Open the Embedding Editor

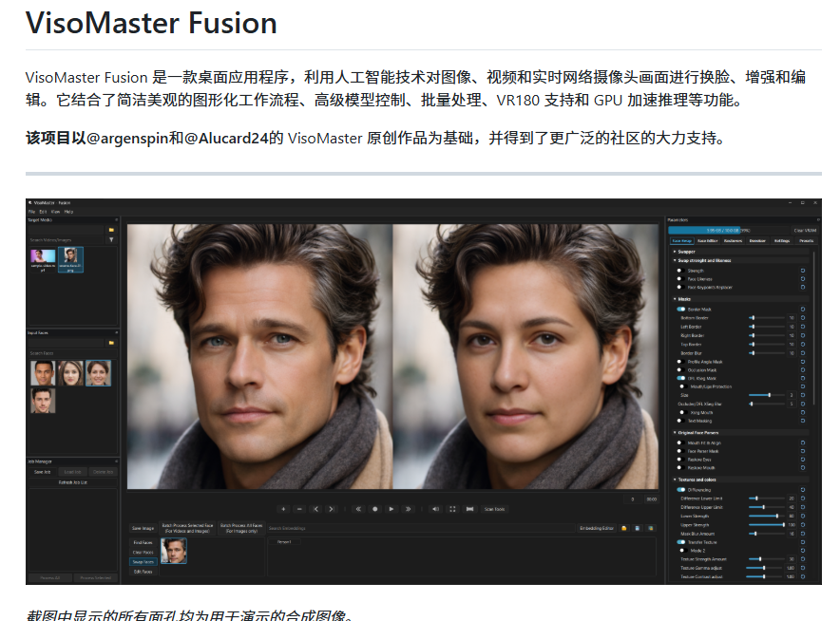(x=597, y=528)
